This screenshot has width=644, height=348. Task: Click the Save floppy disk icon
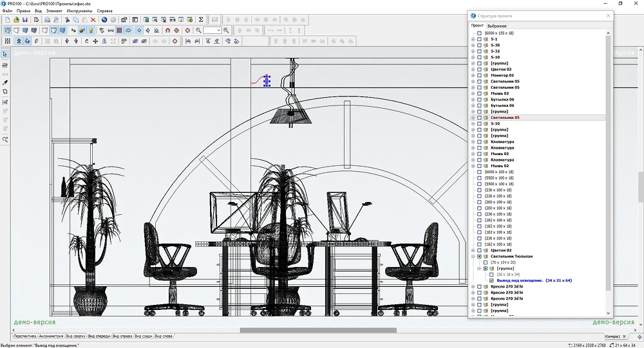coord(25,20)
